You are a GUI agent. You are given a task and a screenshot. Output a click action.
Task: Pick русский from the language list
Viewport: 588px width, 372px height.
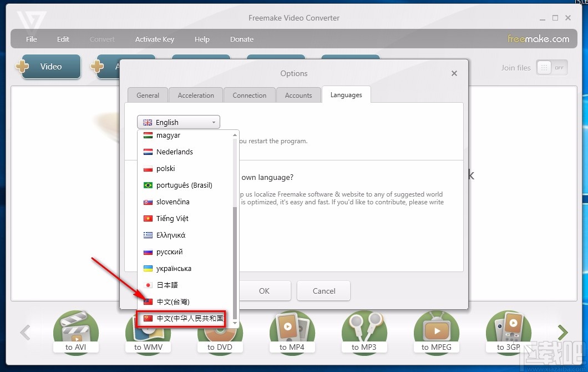[169, 252]
